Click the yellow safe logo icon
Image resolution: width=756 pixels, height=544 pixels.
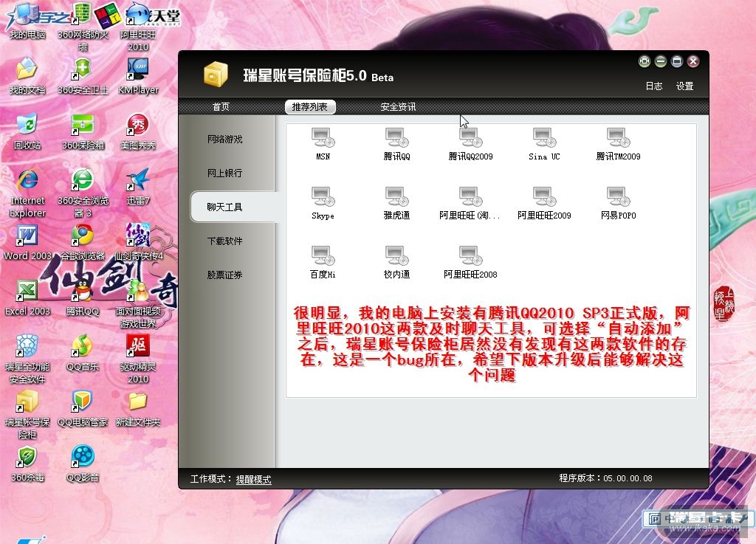[215, 75]
